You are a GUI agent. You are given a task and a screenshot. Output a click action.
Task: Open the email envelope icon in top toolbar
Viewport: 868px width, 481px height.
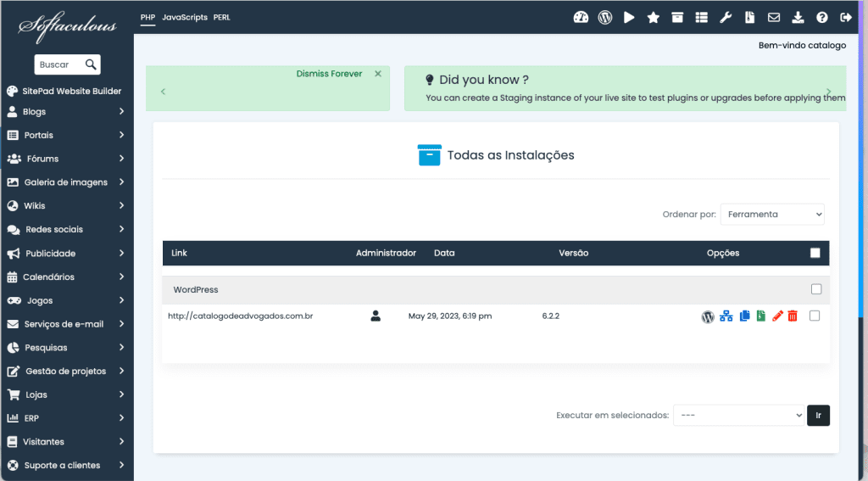[x=773, y=17]
